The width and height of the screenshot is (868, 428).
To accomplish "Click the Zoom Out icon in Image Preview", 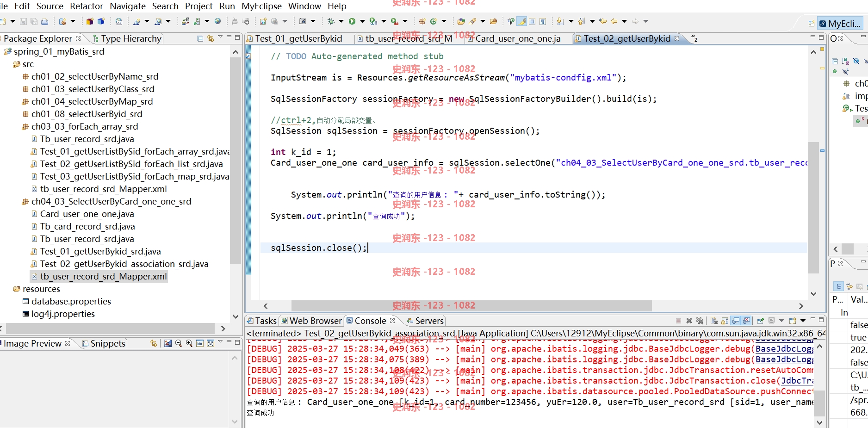I will [x=179, y=343].
